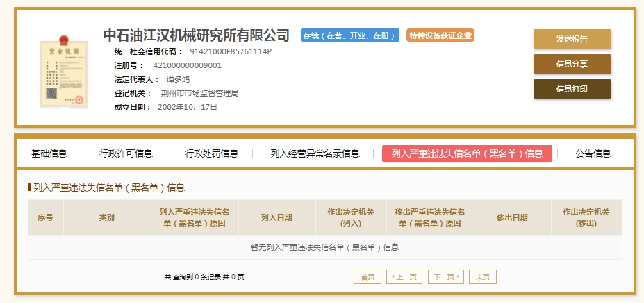
Task: Click the 统一社会信用代码 label
Action: (148, 51)
